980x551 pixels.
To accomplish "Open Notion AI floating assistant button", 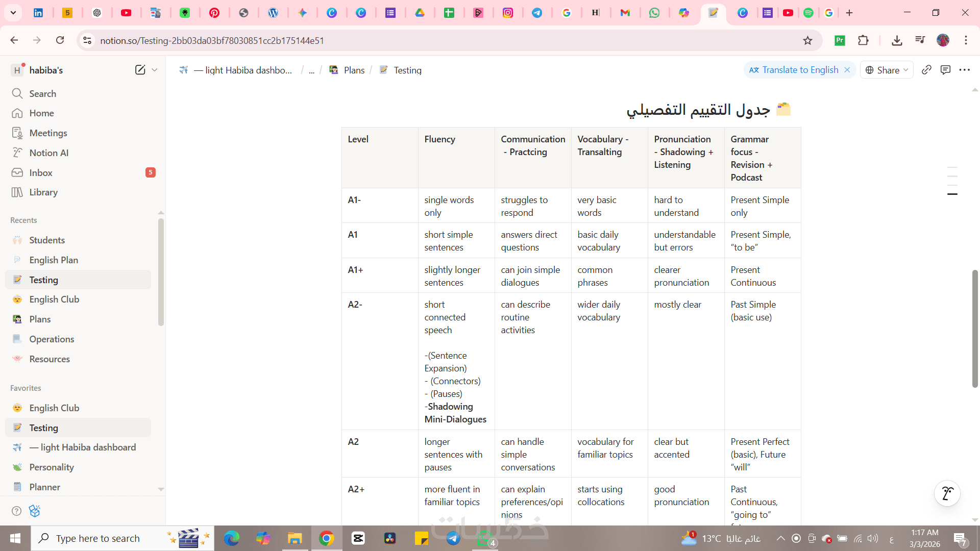I will [x=947, y=493].
